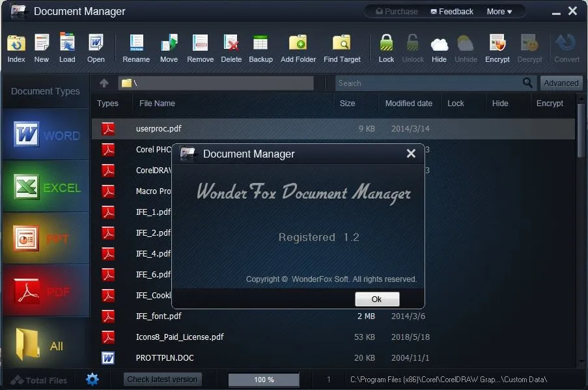Click the Encrypt column header
The width and height of the screenshot is (588, 390).
coord(550,103)
